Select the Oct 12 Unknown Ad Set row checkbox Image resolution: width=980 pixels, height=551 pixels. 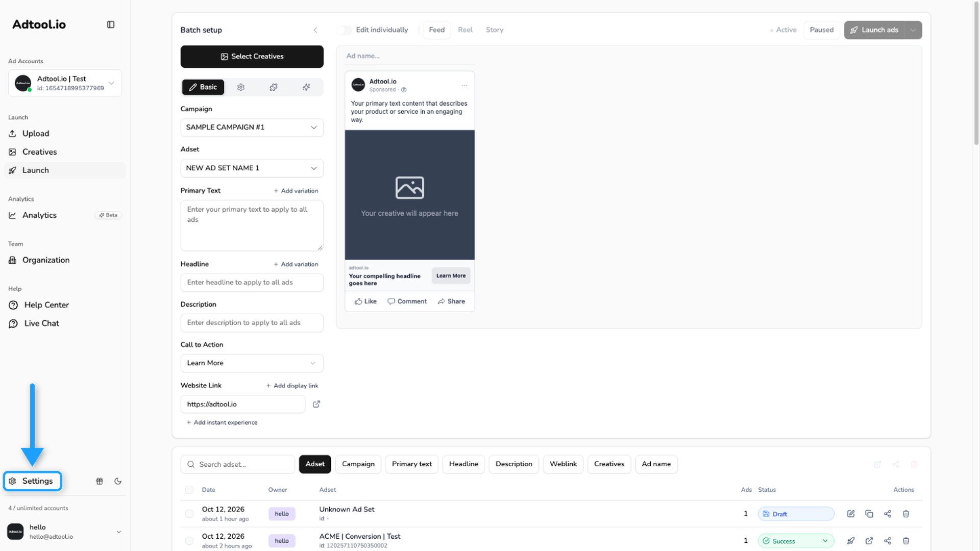point(189,514)
